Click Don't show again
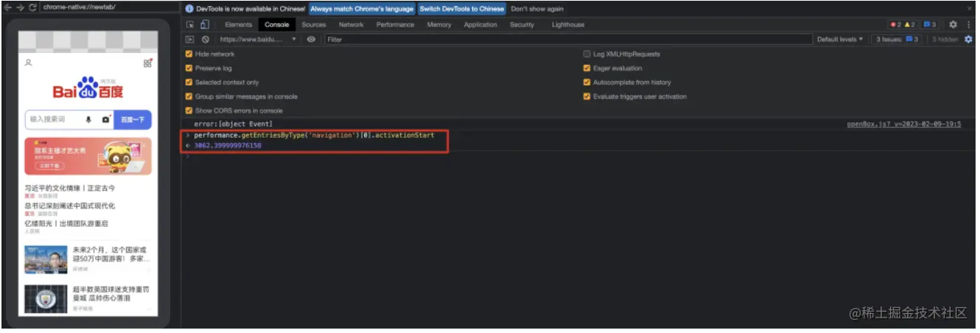980x333 pixels. tap(537, 9)
